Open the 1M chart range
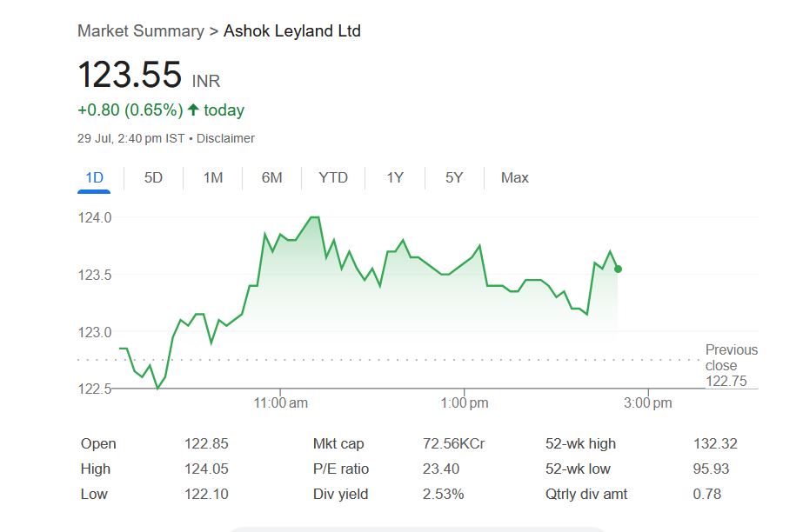The width and height of the screenshot is (803, 532). (213, 178)
